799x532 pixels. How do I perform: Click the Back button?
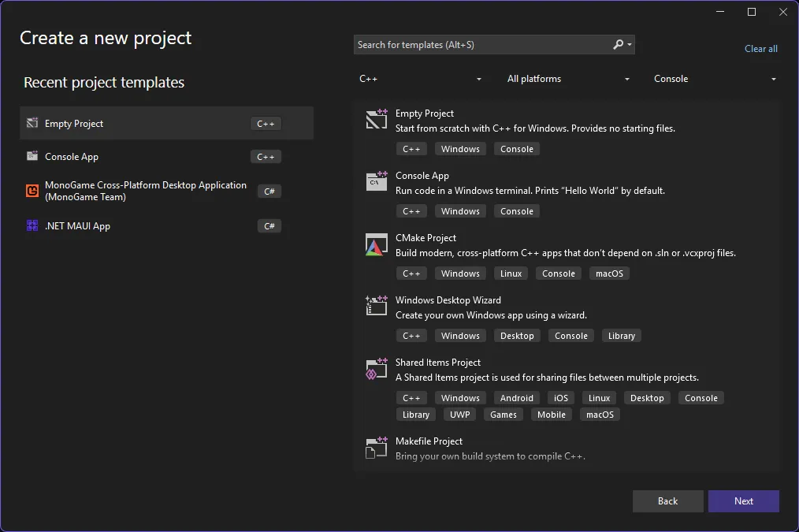coord(667,501)
